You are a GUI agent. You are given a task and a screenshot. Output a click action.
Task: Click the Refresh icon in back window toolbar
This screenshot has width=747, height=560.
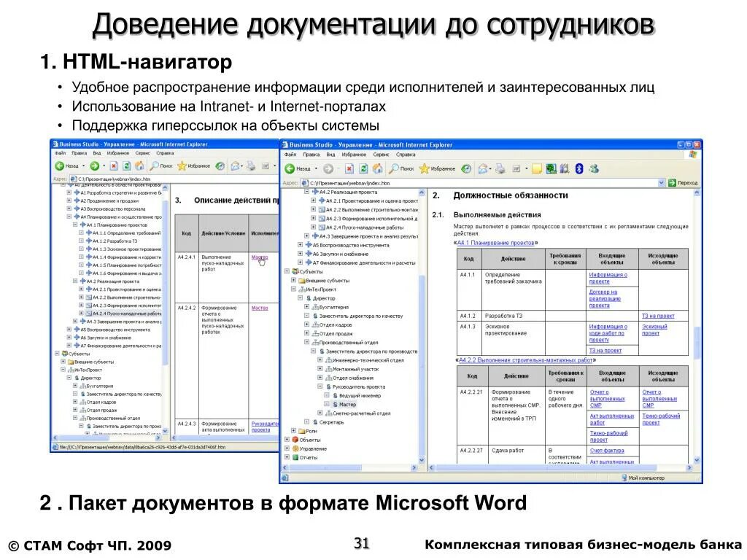126,166
